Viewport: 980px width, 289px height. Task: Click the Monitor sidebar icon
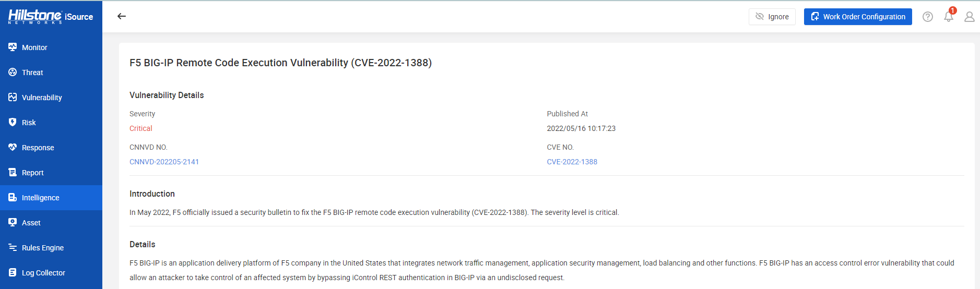(13, 47)
